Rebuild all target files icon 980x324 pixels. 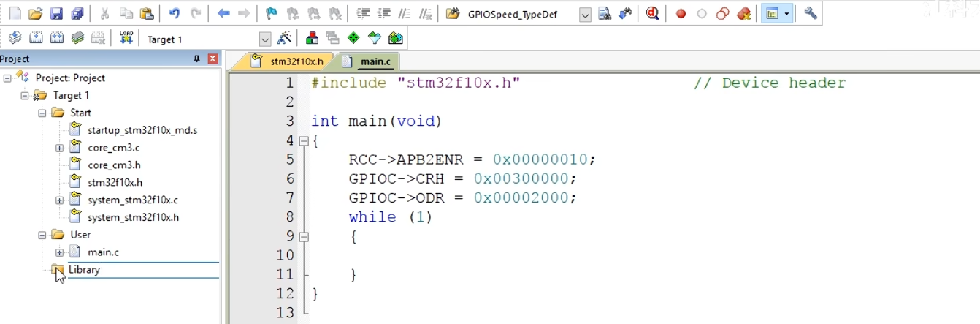(x=56, y=38)
